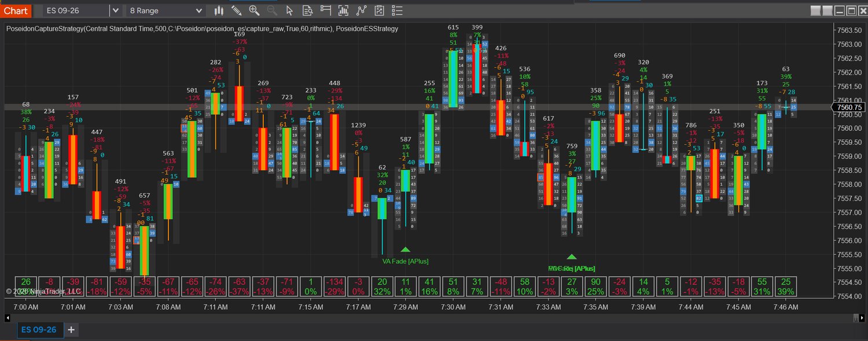This screenshot has width=868, height=341.
Task: Open the Strategies icon
Action: click(380, 10)
